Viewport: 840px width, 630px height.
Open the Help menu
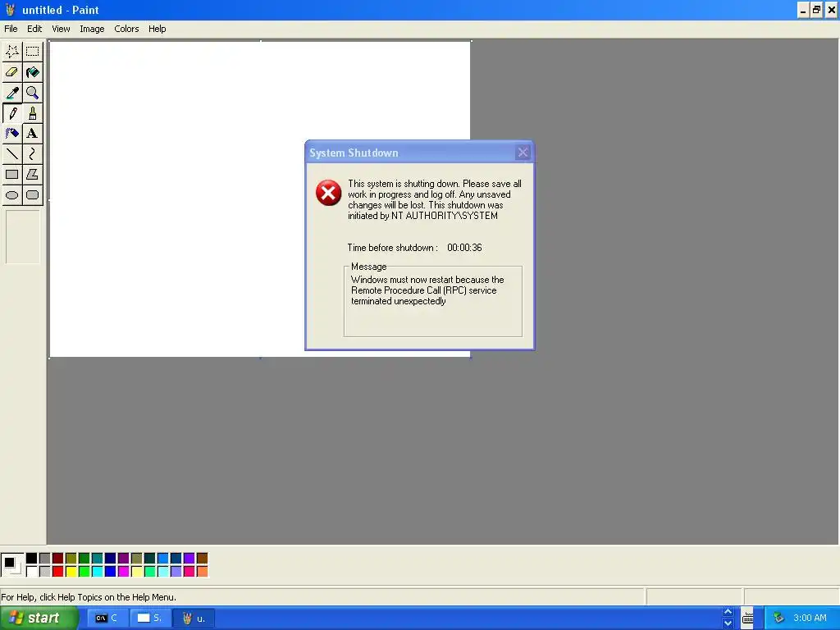157,29
